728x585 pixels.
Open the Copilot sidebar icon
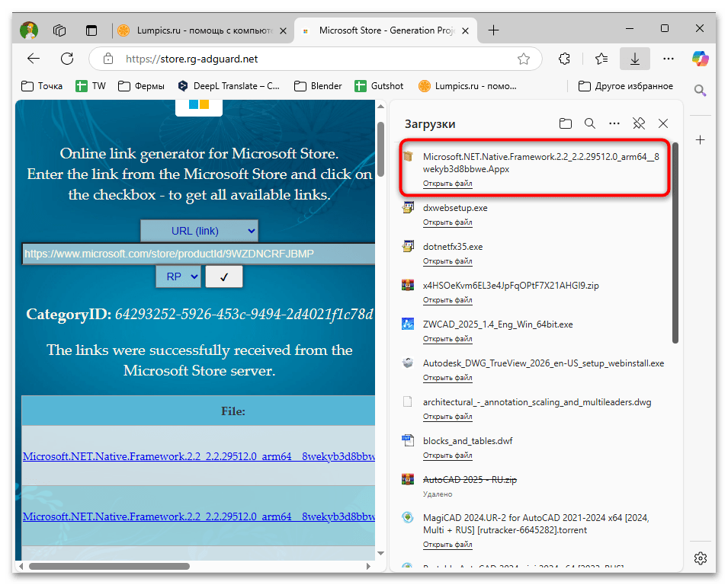click(x=700, y=59)
